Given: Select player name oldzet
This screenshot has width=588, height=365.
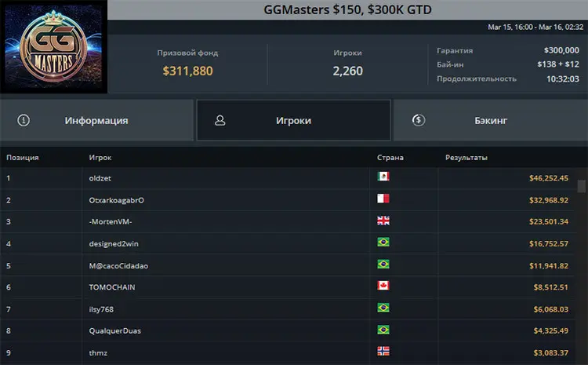Looking at the screenshot, I should tap(100, 178).
